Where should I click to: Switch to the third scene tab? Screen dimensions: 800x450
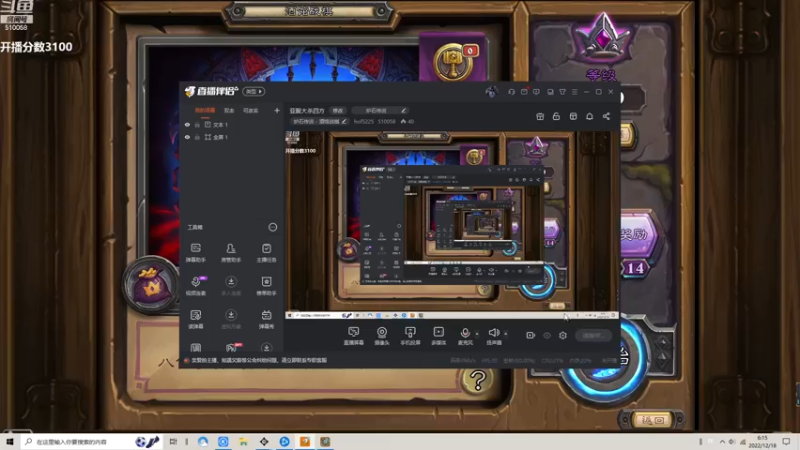click(251, 110)
